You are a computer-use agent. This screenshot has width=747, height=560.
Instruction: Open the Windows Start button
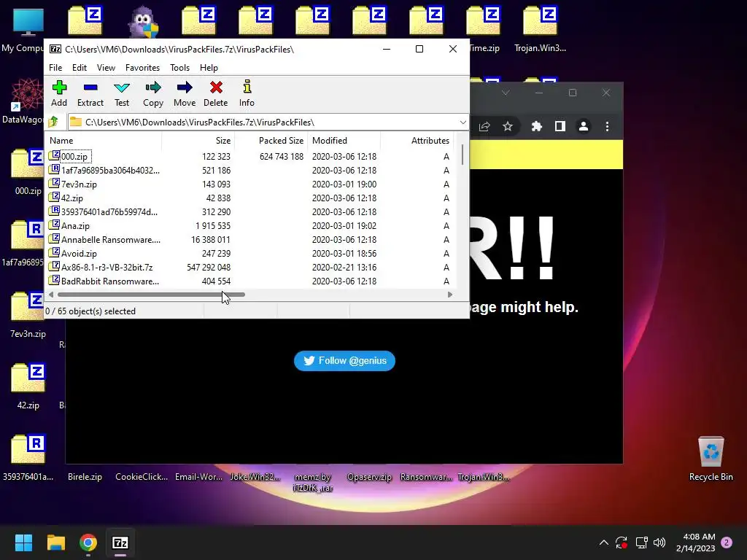[x=23, y=542]
